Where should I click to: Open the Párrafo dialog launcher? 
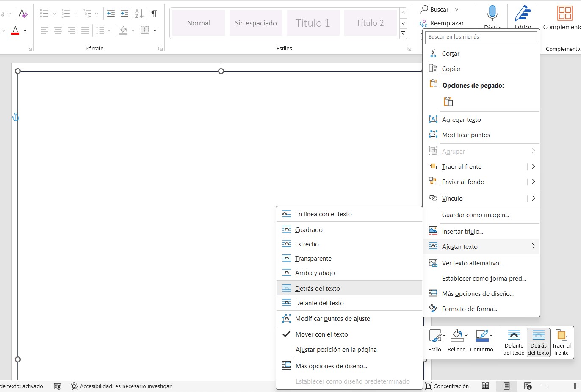pos(160,49)
